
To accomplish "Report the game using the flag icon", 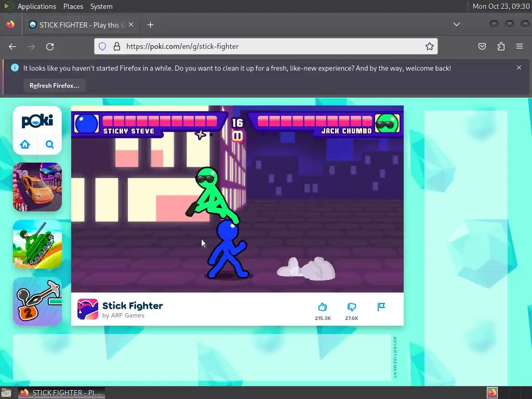I will coord(381,307).
